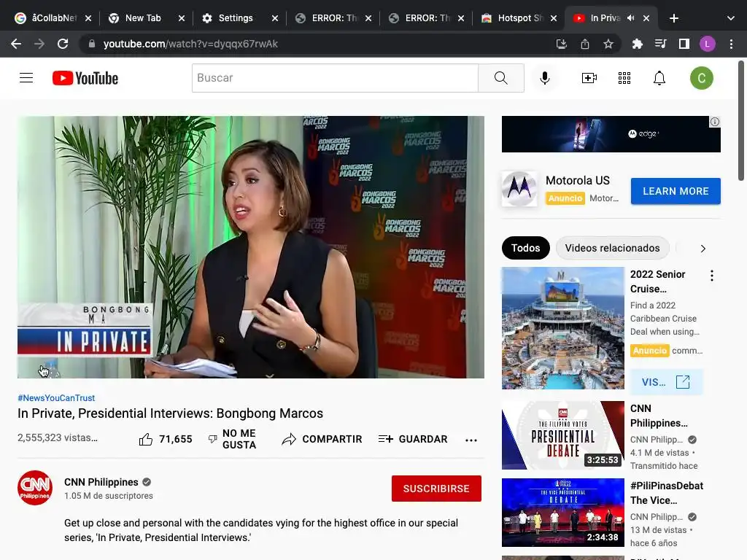
Task: Open more actions ellipsis under video
Action: 471,440
